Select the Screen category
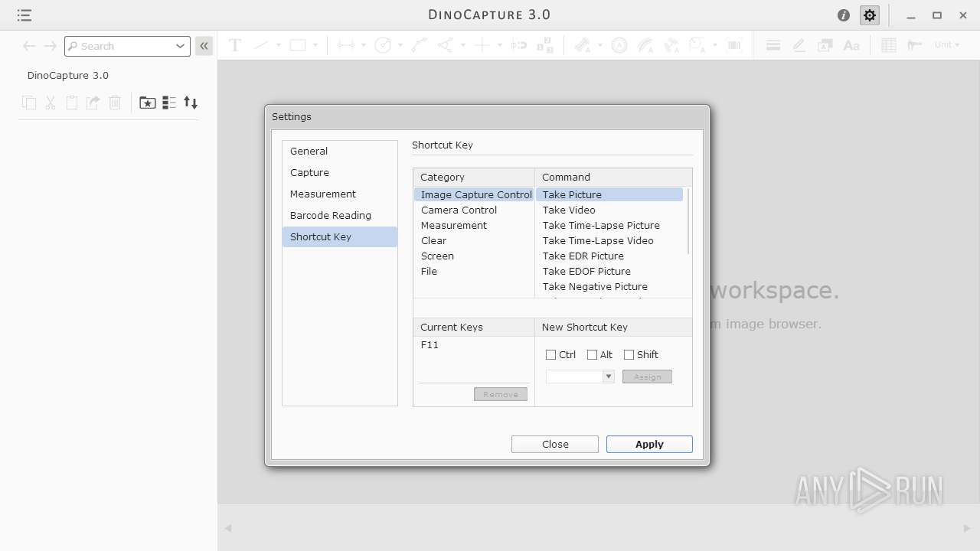Screen dimensions: 980x551 pyautogui.click(x=474, y=256)
